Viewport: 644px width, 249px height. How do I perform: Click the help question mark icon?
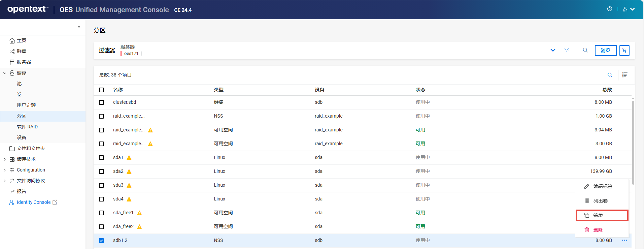(609, 9)
